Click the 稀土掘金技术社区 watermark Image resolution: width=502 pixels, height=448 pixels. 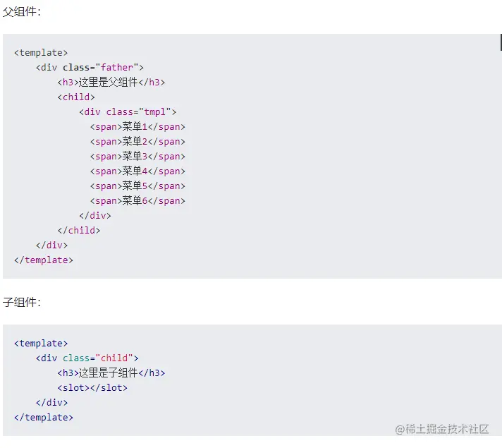442,429
